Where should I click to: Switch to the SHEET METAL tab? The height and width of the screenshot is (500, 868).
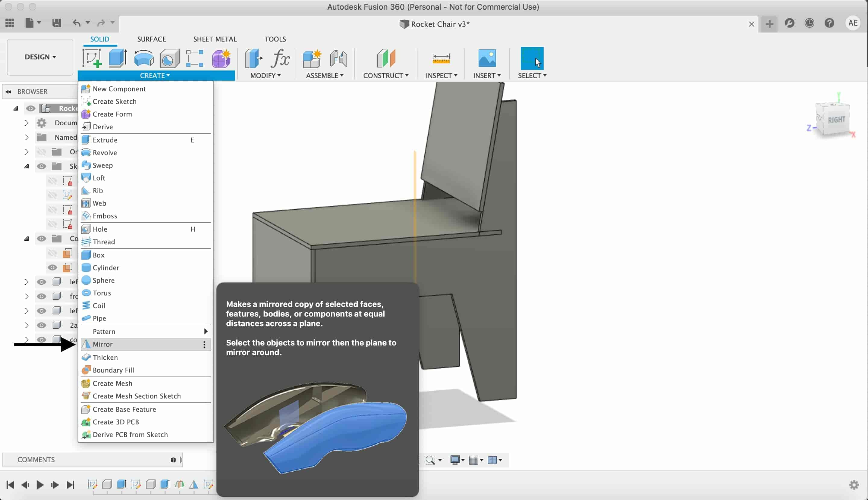(215, 39)
